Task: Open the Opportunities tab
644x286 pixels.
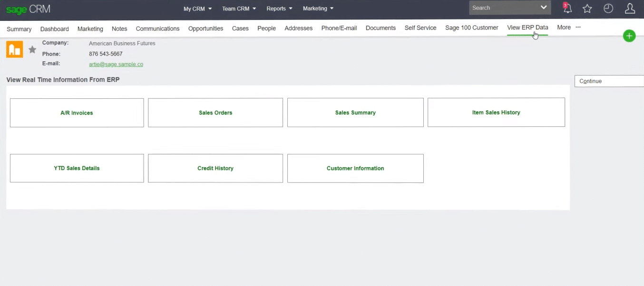Action: [205, 29]
